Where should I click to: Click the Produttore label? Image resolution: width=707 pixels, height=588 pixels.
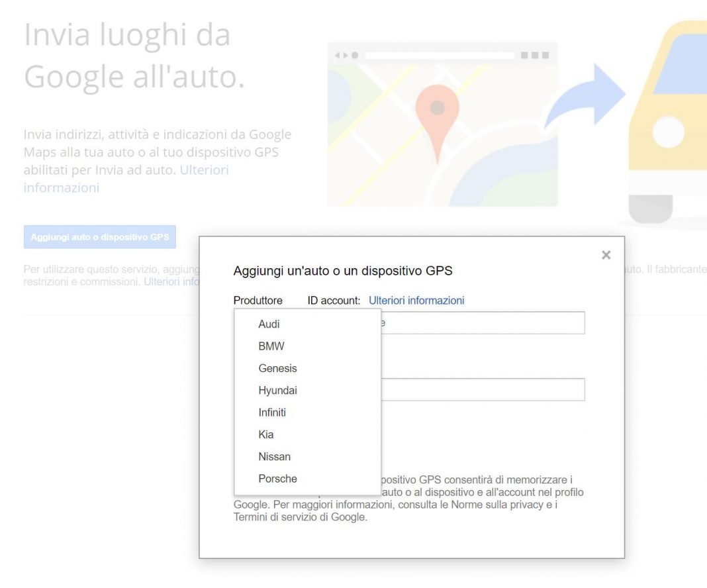[x=258, y=301]
